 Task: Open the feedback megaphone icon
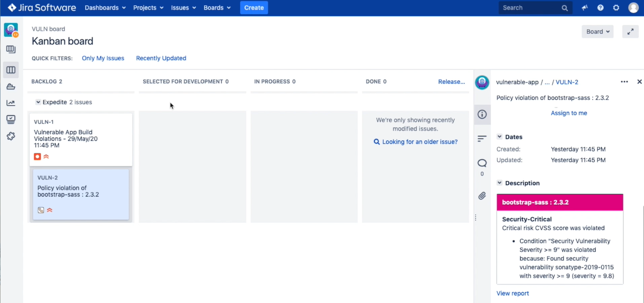[x=585, y=8]
